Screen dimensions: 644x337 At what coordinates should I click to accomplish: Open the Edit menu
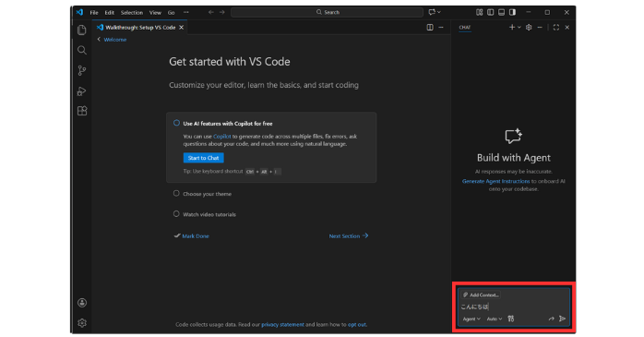click(x=109, y=12)
